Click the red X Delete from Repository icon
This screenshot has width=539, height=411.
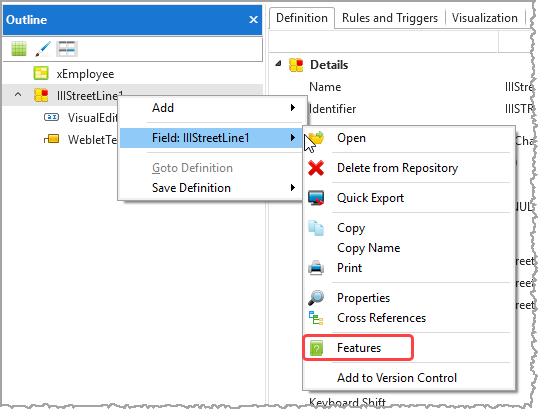316,168
